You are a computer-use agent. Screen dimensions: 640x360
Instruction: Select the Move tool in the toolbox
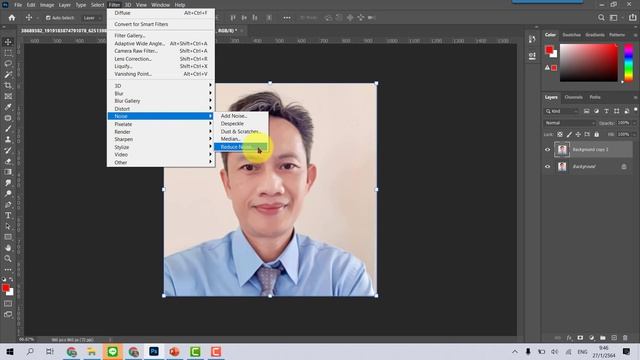[8, 42]
